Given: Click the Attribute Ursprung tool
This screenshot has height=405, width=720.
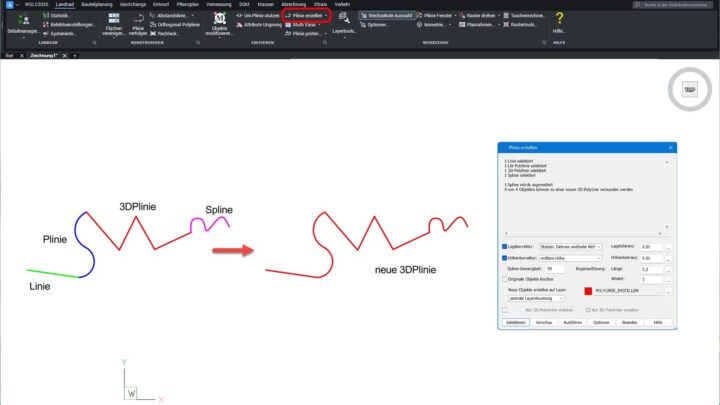Looking at the screenshot, I should point(259,25).
